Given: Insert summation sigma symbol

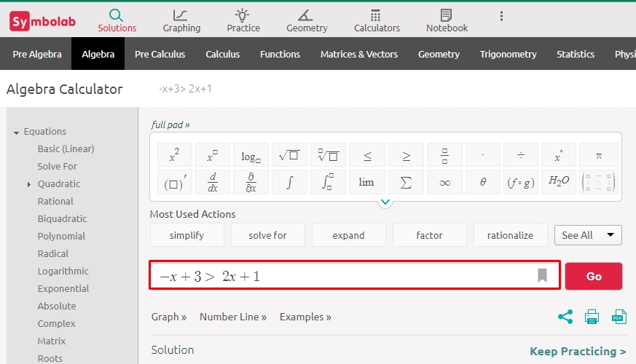Looking at the screenshot, I should (x=406, y=183).
